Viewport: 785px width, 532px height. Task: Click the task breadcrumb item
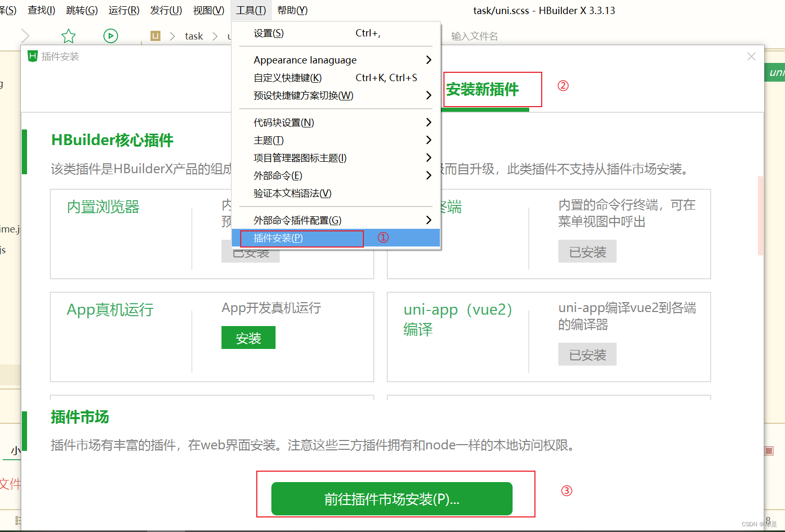click(194, 36)
